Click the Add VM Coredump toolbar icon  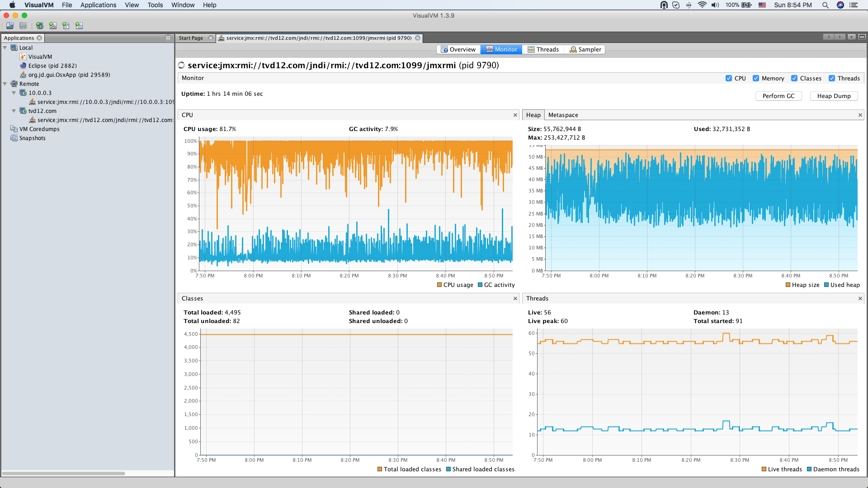click(x=66, y=26)
